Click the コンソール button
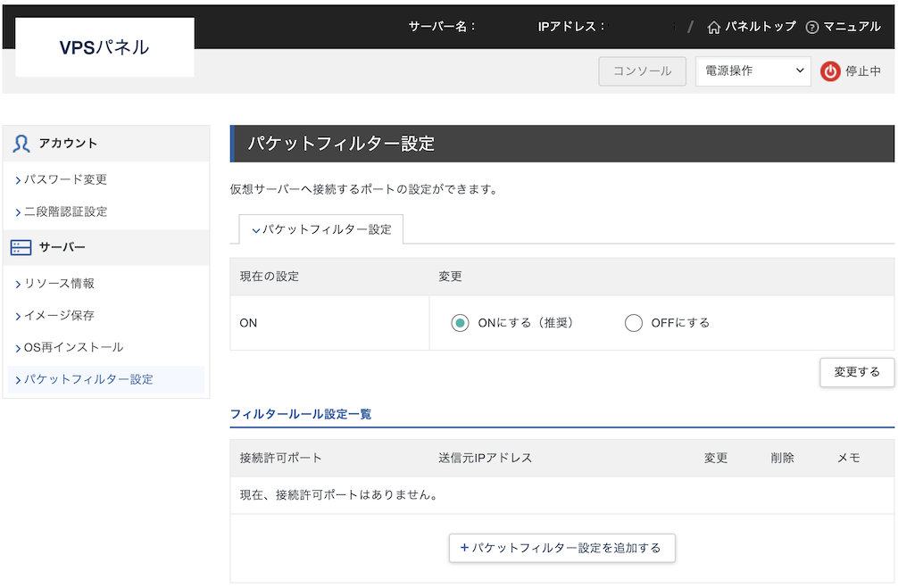This screenshot has height=588, width=898. (642, 71)
